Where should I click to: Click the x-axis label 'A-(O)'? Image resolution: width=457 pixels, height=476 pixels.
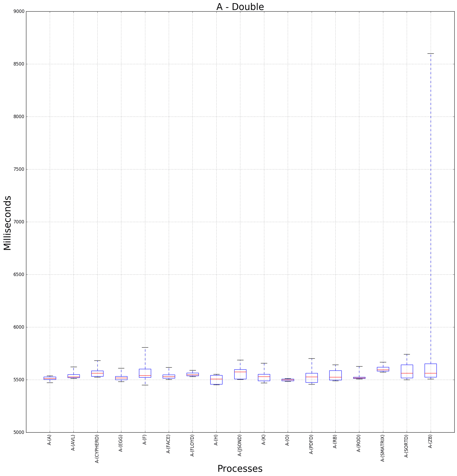coord(287,440)
